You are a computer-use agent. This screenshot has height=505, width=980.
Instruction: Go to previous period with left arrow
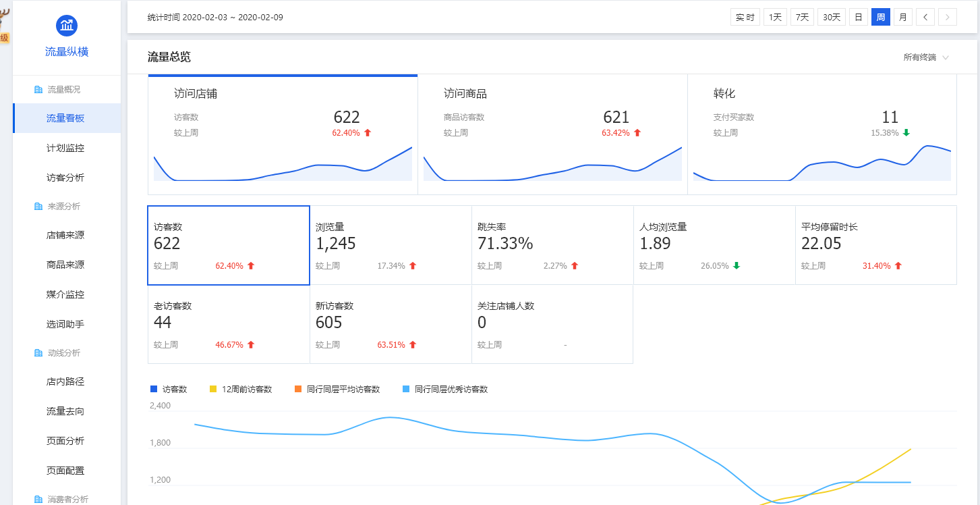tap(925, 17)
